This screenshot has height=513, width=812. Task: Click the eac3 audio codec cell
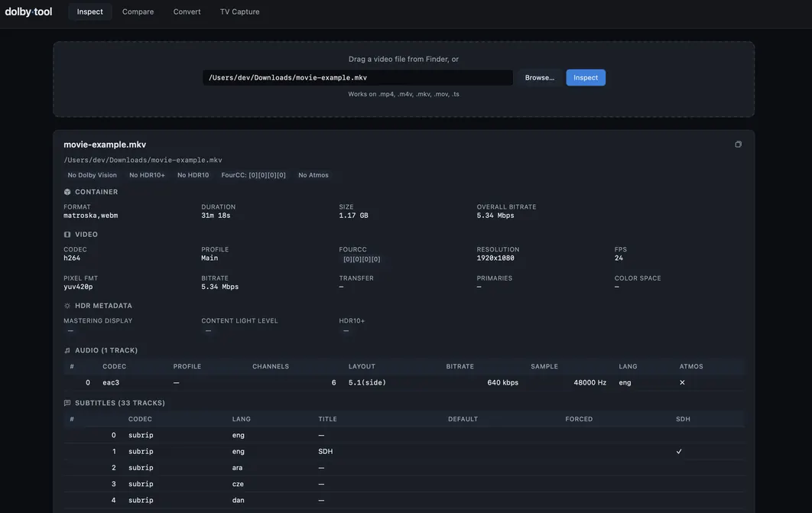click(x=111, y=382)
